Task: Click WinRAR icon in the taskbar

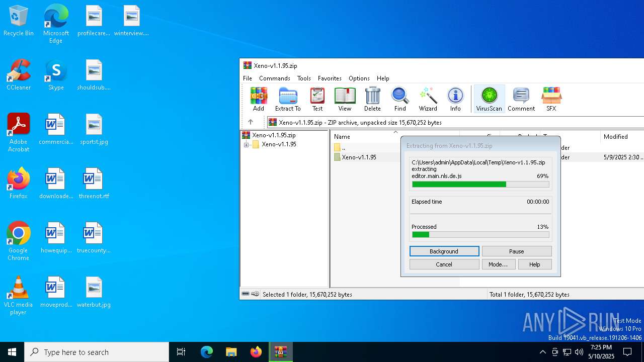Action: click(x=280, y=352)
